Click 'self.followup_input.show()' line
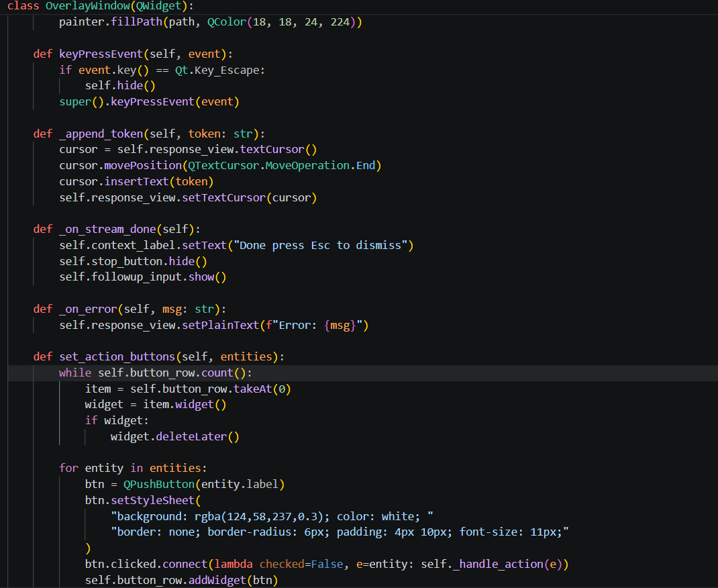This screenshot has height=588, width=718. (142, 277)
